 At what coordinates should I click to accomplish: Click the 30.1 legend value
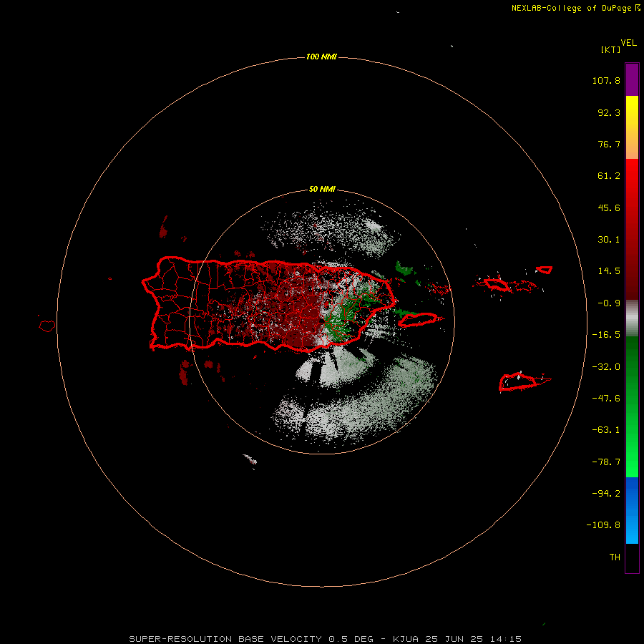(609, 240)
